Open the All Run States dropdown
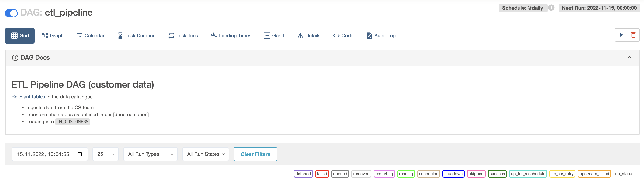644x181 pixels. [x=205, y=154]
